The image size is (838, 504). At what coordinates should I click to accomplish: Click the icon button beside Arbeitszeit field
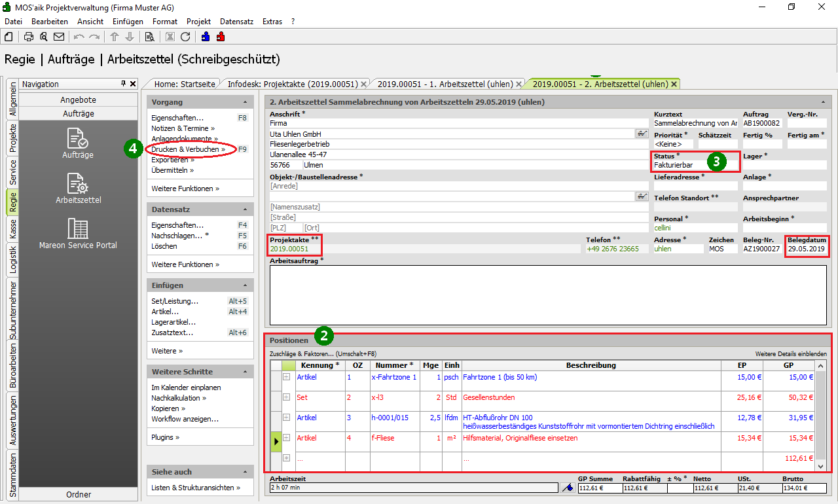[x=567, y=488]
